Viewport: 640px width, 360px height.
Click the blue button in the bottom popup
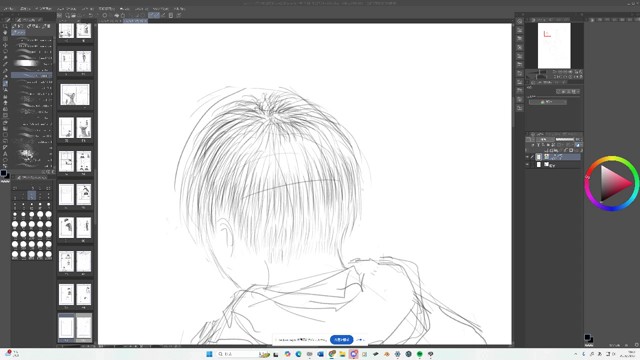[342, 340]
